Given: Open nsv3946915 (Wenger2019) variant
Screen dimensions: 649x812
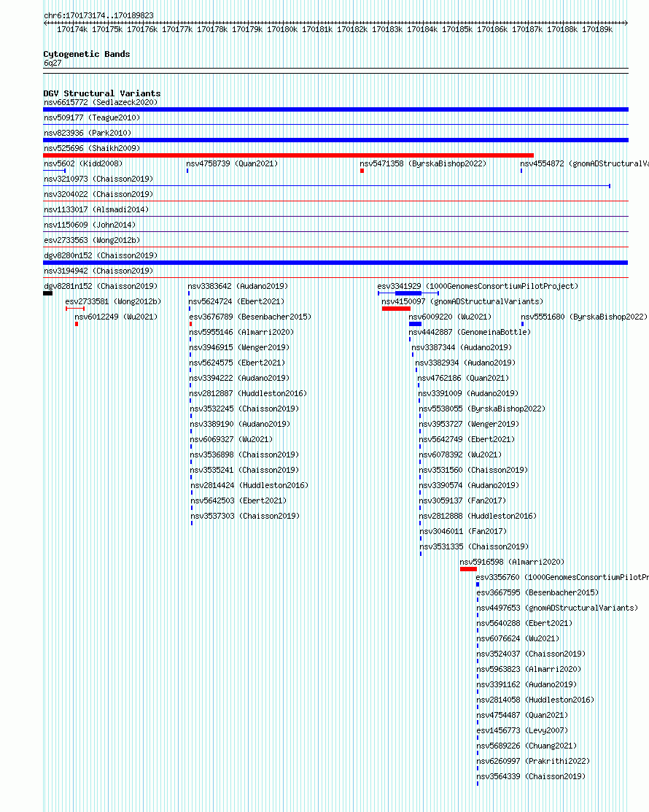Looking at the screenshot, I should point(239,347).
